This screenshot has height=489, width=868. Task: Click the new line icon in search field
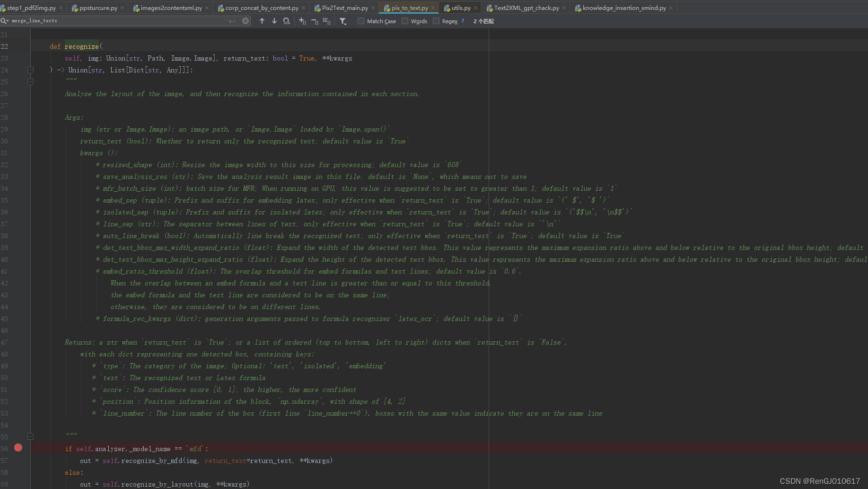[232, 21]
